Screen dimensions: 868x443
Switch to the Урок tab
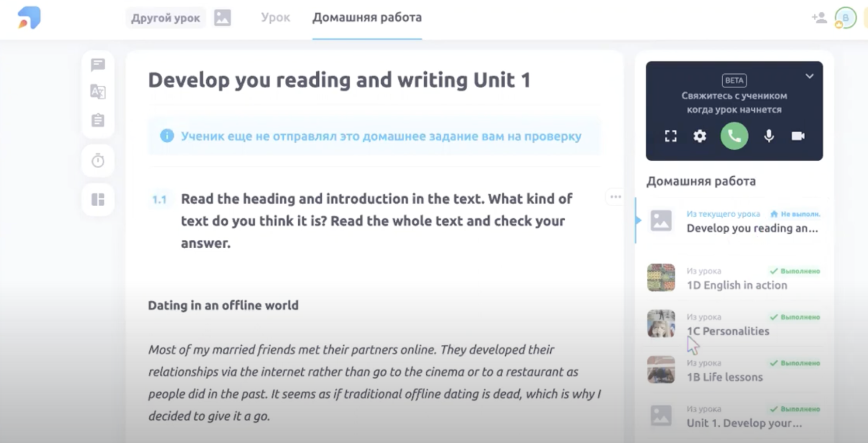(275, 18)
